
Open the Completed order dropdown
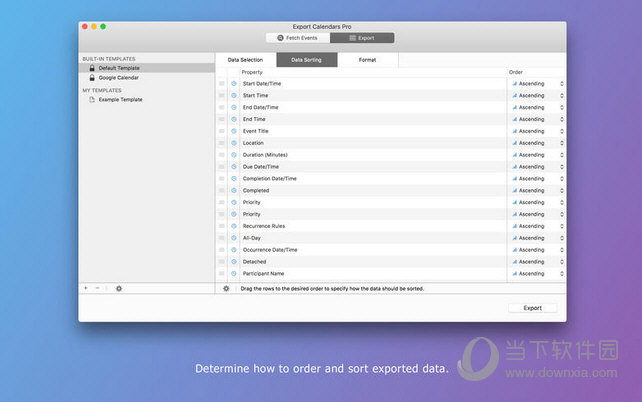(x=538, y=190)
